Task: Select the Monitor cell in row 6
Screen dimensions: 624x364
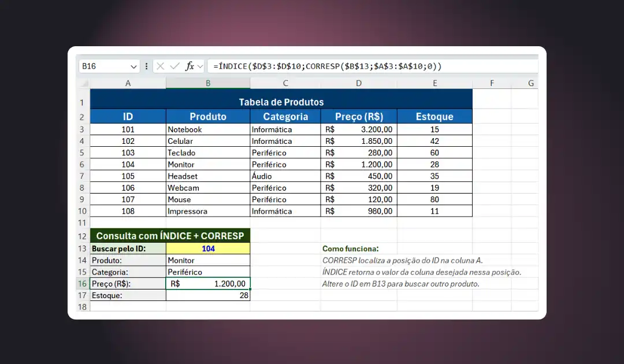Action: 208,164
